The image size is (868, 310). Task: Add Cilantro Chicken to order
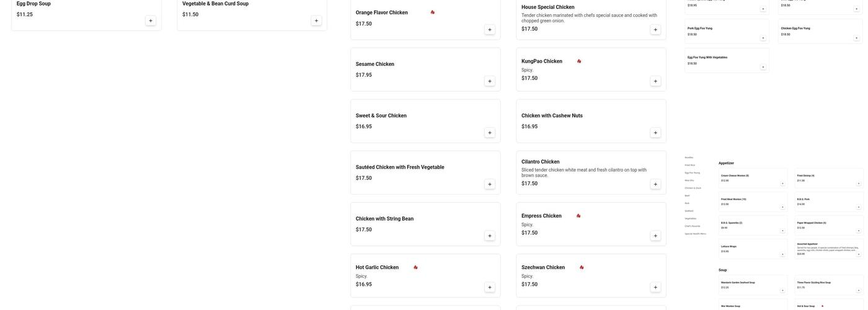(655, 184)
